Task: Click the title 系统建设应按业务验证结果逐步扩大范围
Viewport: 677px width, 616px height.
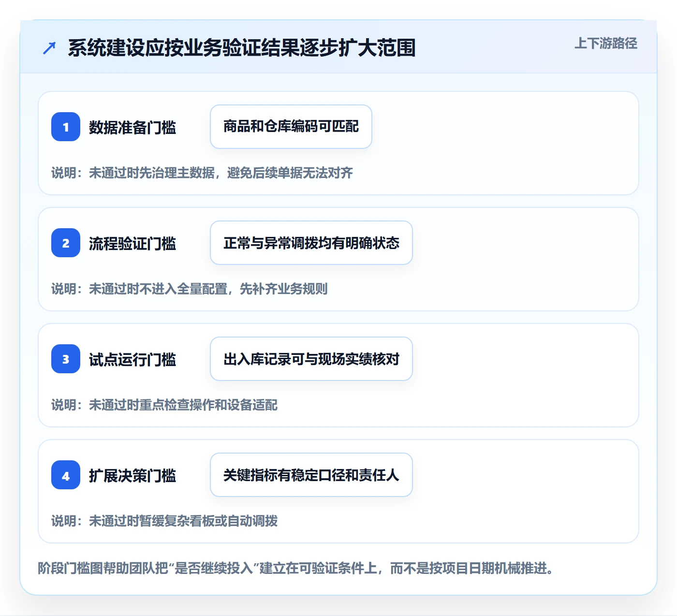Action: point(242,48)
